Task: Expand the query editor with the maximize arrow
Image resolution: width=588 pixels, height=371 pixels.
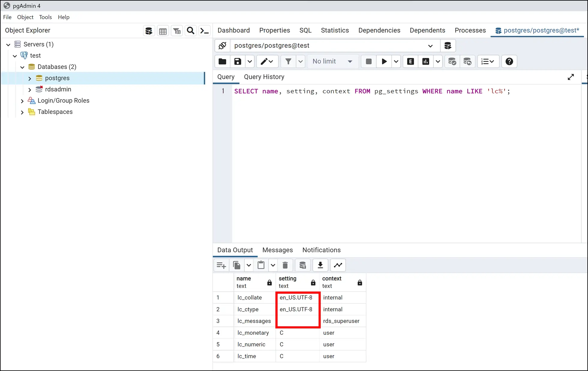Action: tap(571, 77)
